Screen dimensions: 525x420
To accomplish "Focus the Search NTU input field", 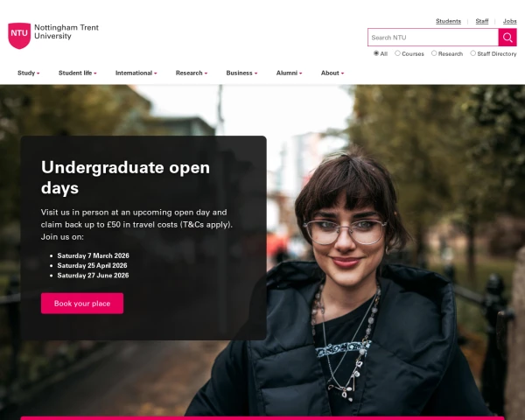I will coord(433,38).
